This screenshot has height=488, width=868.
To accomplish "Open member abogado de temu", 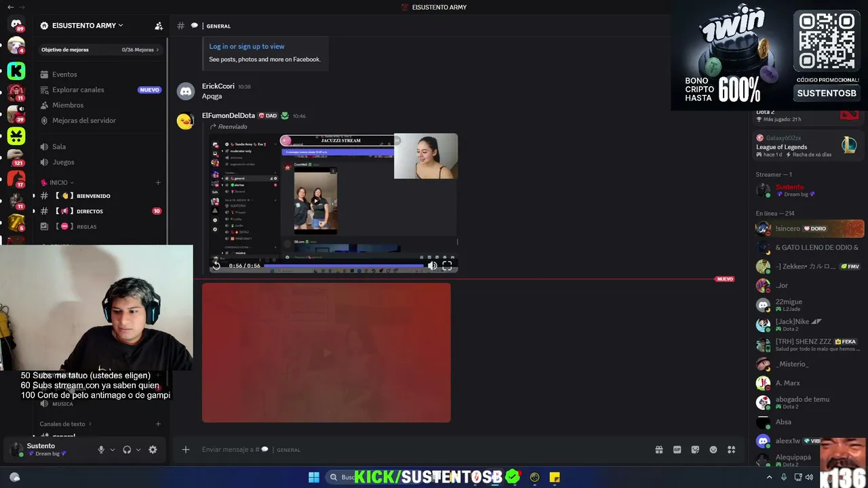I will tap(807, 403).
